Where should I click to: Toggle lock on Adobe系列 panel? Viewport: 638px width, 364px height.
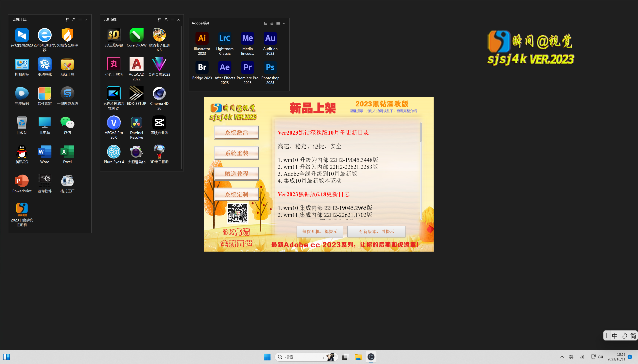click(x=272, y=23)
